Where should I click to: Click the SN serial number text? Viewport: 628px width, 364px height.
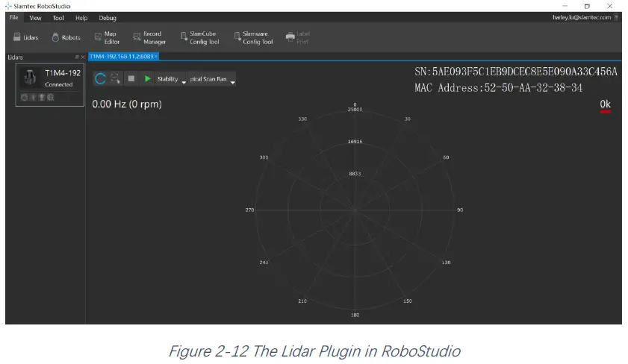(x=516, y=72)
